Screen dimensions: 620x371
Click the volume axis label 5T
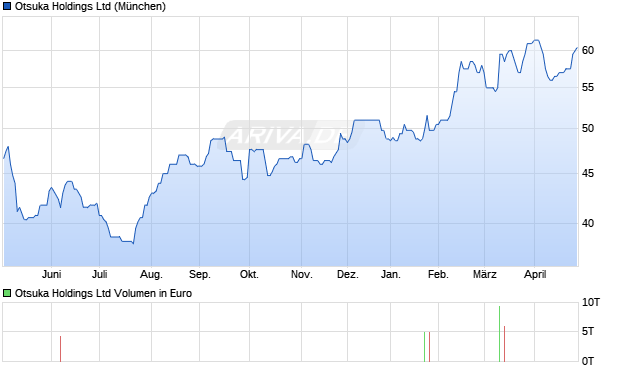pos(588,331)
